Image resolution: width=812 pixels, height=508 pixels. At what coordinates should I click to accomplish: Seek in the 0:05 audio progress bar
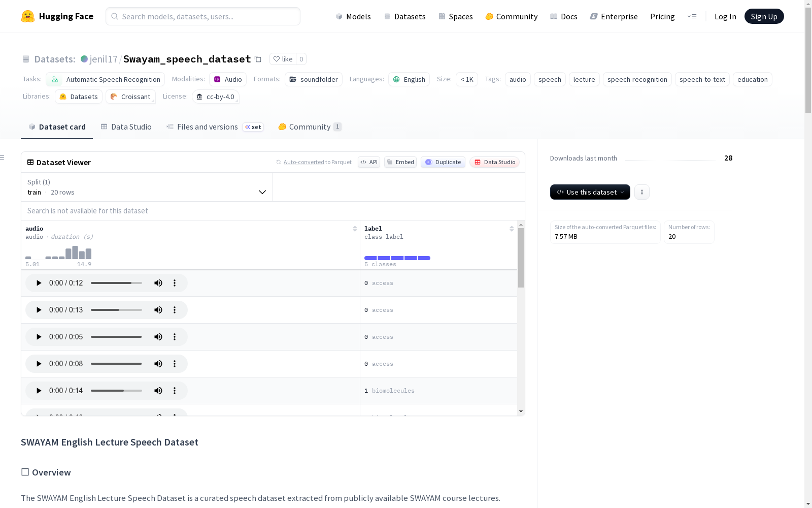coord(116,337)
